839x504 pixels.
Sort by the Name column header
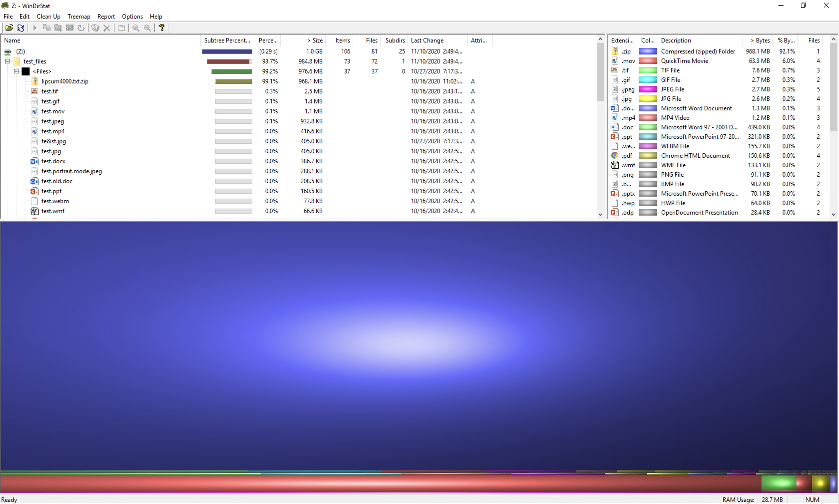101,40
